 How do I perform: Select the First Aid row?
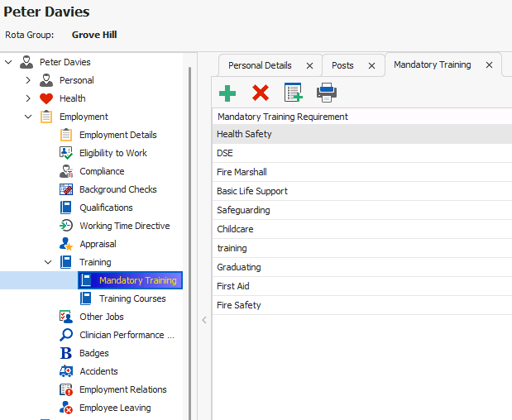tap(361, 286)
